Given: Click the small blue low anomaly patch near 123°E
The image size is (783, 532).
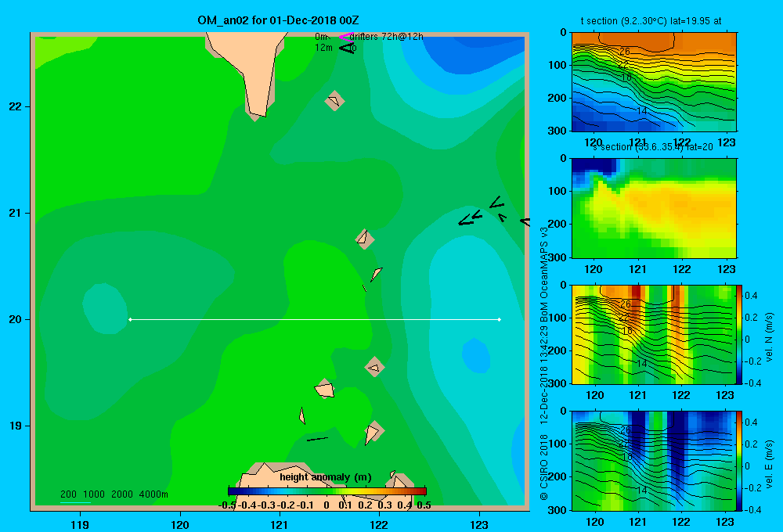Looking at the screenshot, I should click(x=476, y=355).
